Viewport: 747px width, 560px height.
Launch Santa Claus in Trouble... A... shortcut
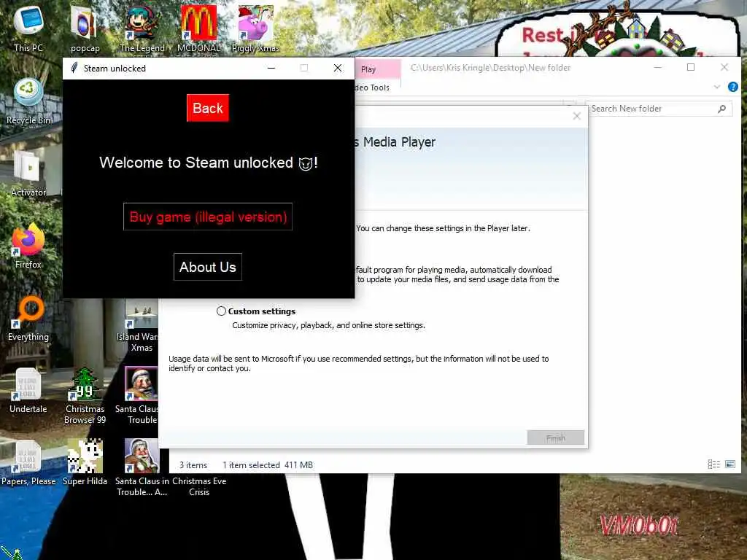point(142,468)
